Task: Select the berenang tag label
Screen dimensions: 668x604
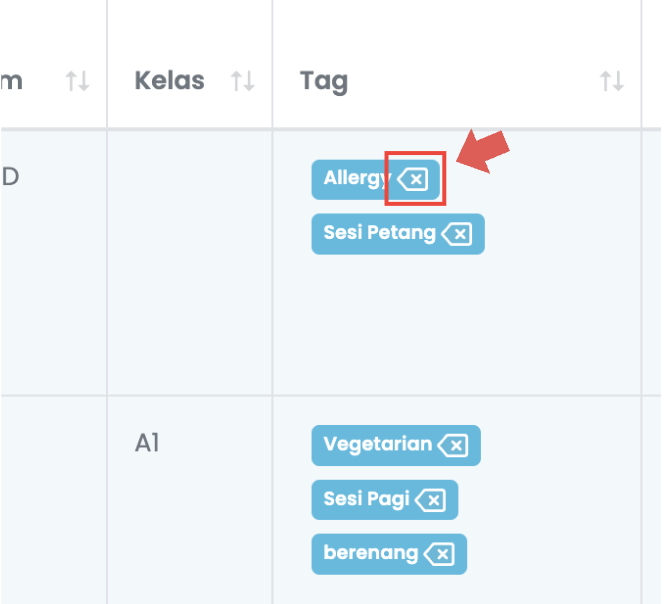Action: pyautogui.click(x=371, y=553)
